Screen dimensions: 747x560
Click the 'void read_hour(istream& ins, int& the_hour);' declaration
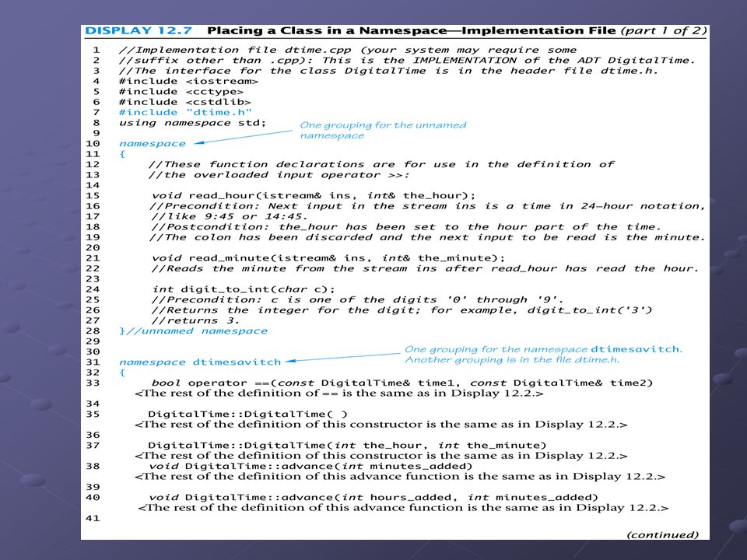(314, 196)
